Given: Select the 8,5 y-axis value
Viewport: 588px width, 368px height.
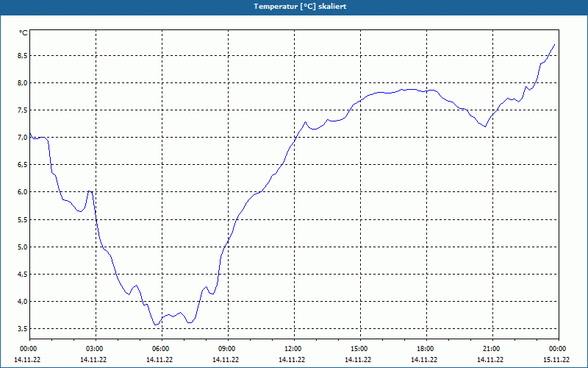Looking at the screenshot, I should (23, 56).
